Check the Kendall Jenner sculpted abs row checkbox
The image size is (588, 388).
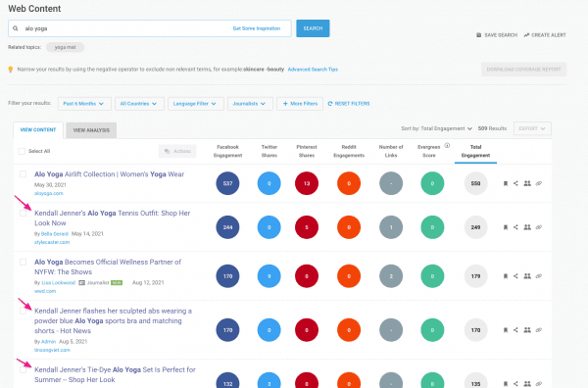point(23,311)
